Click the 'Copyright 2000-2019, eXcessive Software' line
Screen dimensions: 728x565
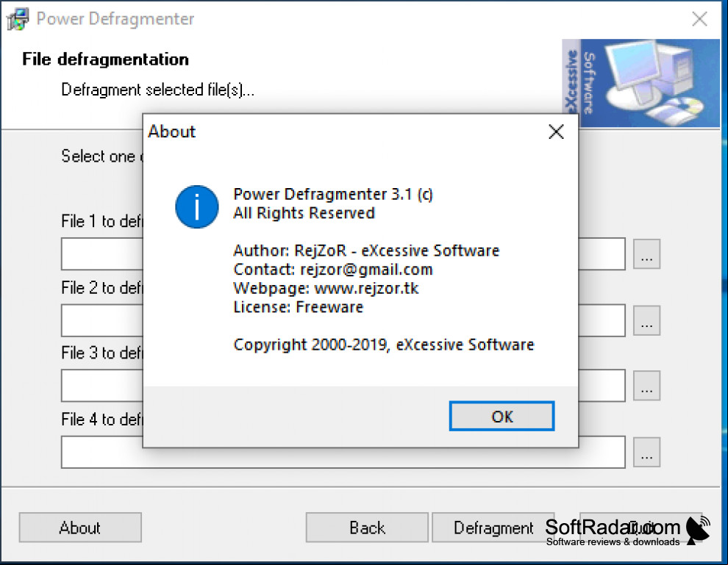[x=384, y=345]
